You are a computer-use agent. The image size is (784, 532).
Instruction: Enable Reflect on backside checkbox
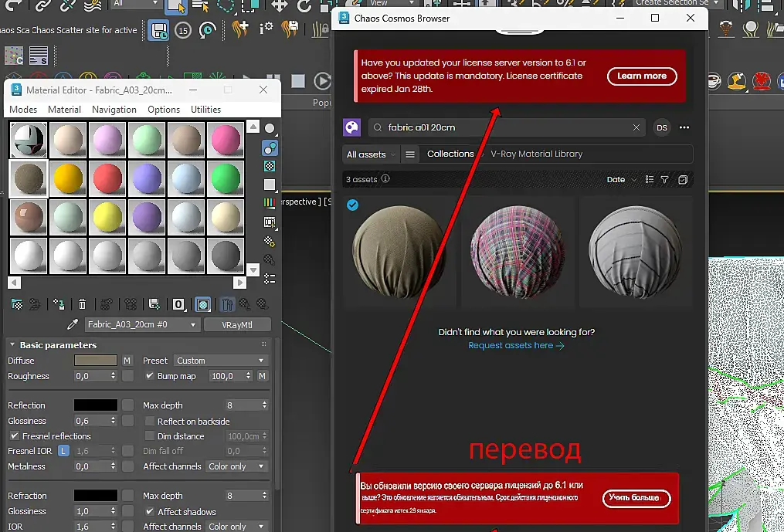[150, 421]
